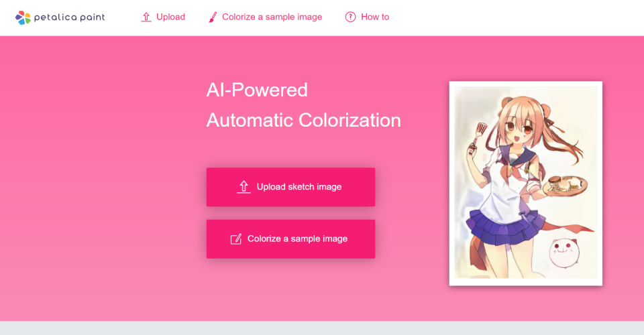Click the "petalica paint" wordmark text
Screen dimensions: 644x335
[x=70, y=17]
